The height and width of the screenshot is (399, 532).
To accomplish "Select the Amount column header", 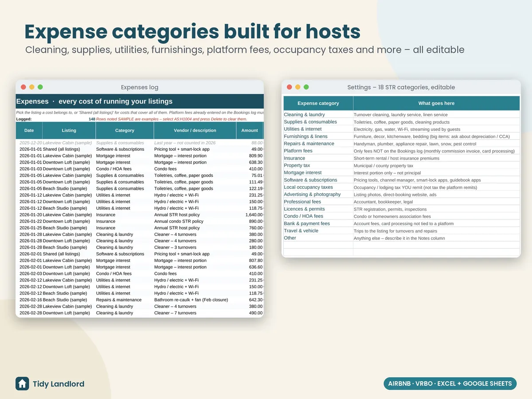I will (x=250, y=130).
